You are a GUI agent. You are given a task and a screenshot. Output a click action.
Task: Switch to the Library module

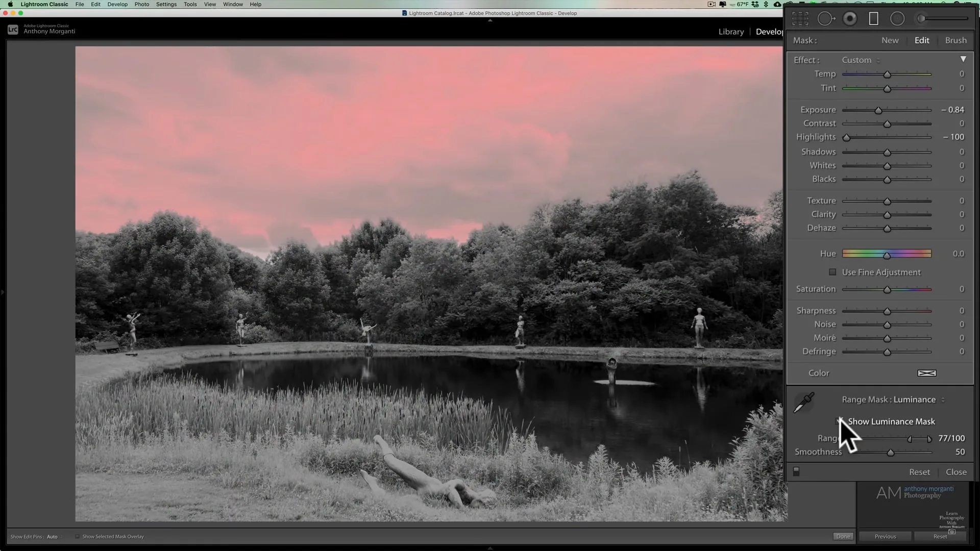[731, 32]
